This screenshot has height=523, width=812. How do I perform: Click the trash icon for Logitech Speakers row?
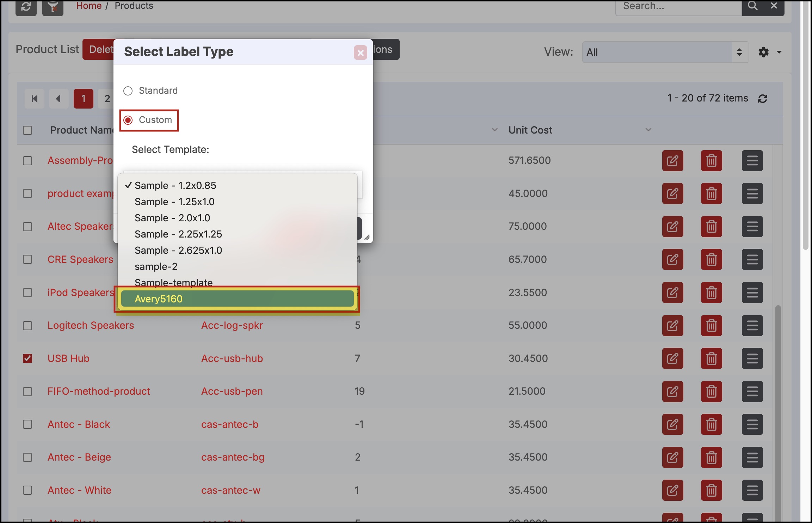coord(711,325)
